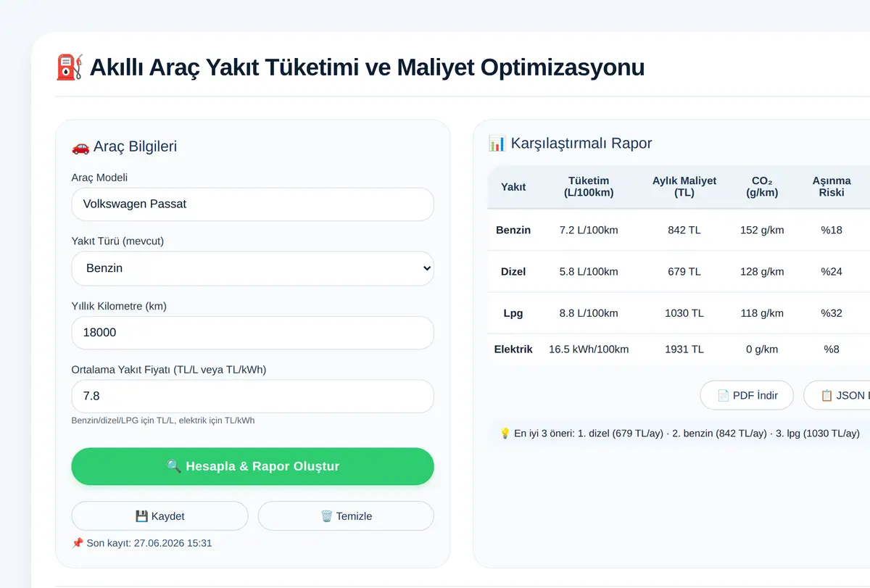Select the Lpg row label

click(513, 313)
